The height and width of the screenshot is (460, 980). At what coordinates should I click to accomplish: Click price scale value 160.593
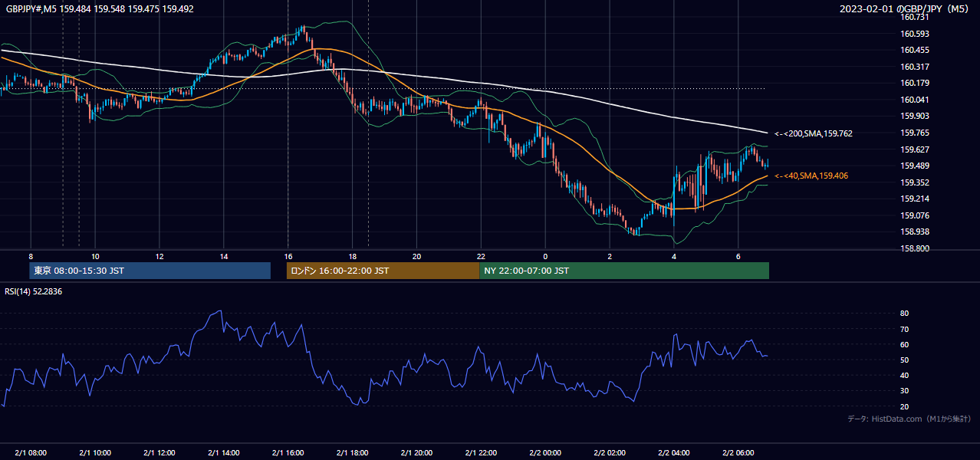click(x=915, y=34)
